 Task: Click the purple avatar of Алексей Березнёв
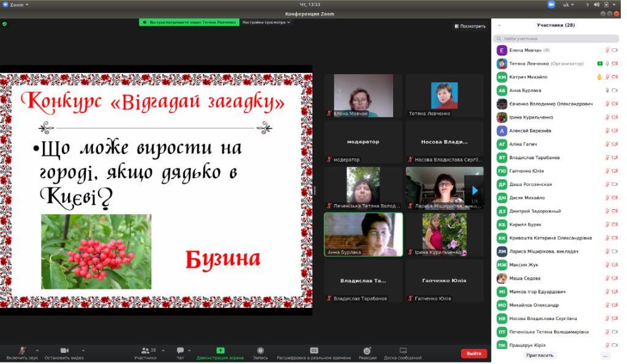tap(502, 131)
